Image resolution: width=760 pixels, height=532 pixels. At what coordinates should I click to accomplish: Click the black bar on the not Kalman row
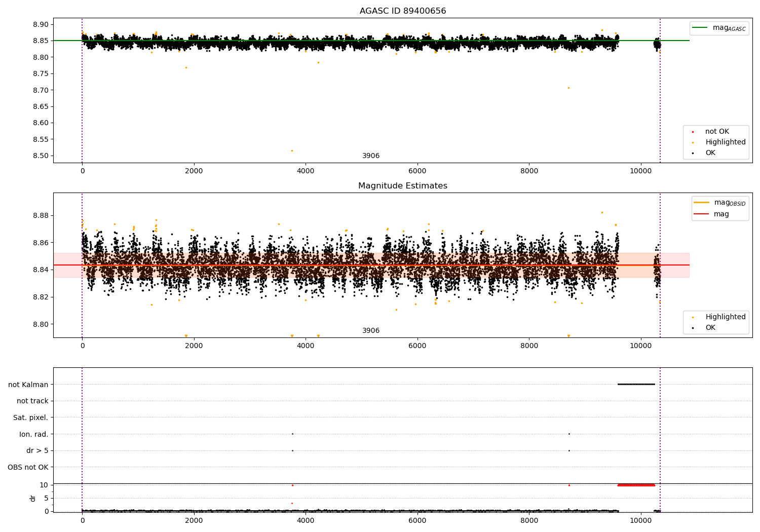(636, 385)
